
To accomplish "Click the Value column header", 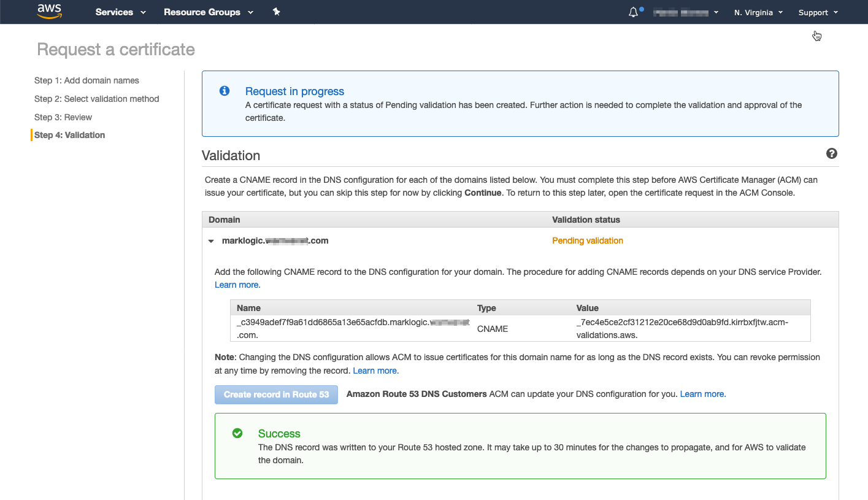I will tap(588, 308).
